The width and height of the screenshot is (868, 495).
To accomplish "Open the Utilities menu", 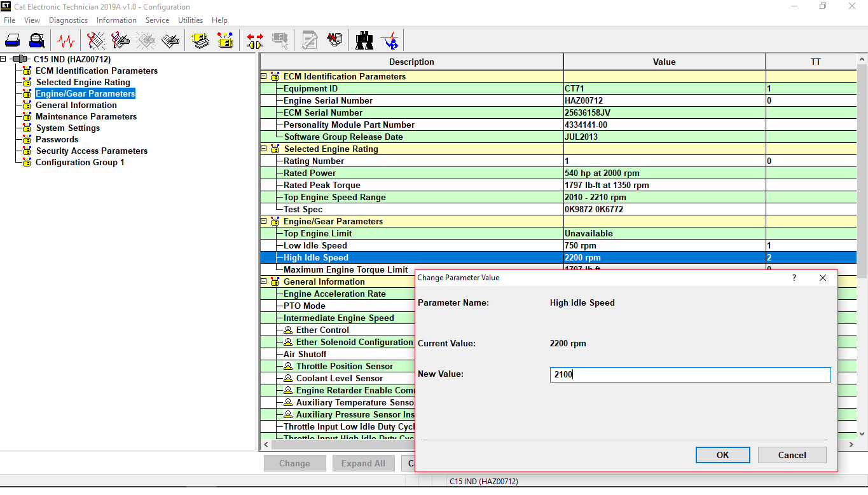I will (x=190, y=20).
